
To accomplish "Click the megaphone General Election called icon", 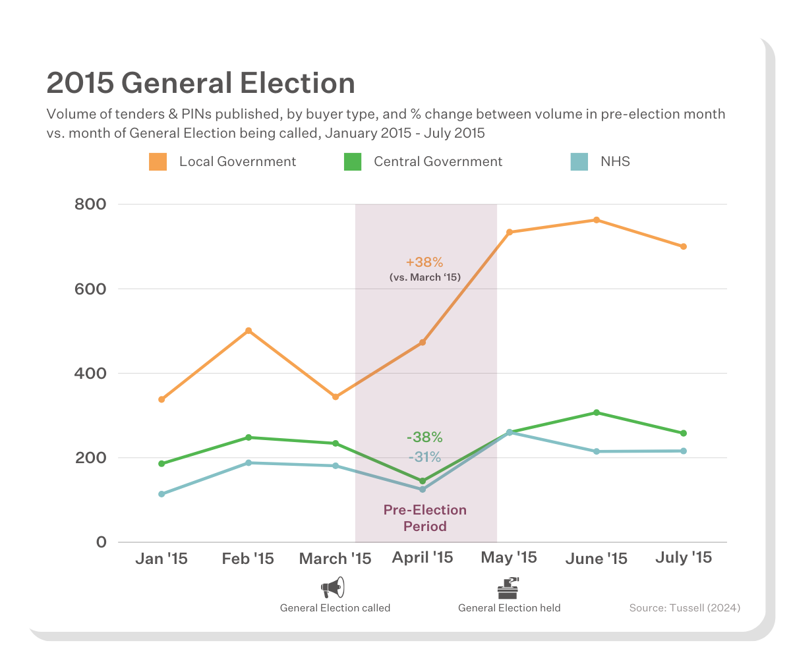I will click(x=333, y=587).
